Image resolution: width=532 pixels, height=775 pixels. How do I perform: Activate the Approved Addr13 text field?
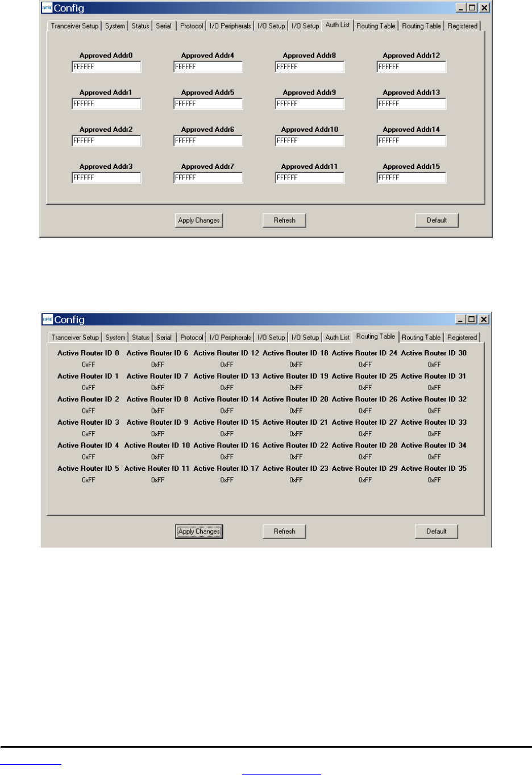(412, 104)
